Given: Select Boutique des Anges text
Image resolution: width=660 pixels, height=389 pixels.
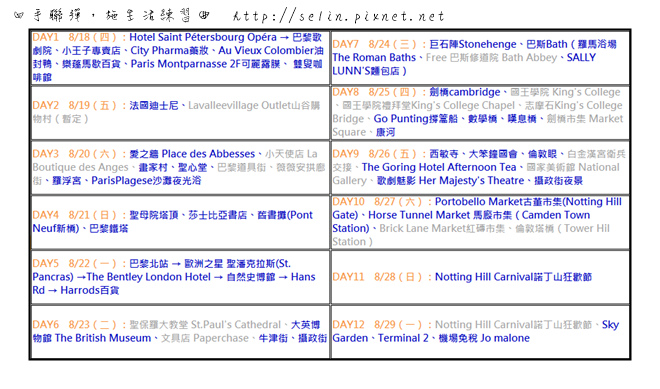Looking at the screenshot, I should (x=80, y=167).
